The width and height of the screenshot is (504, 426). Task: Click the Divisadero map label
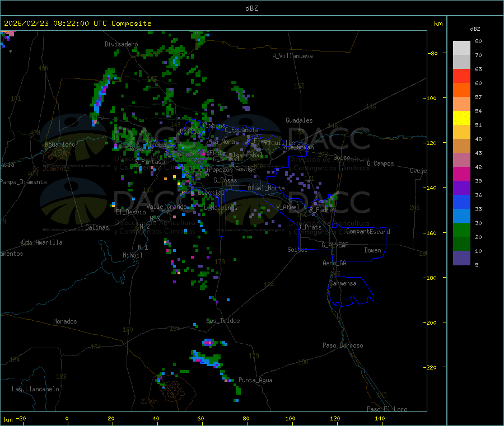pyautogui.click(x=121, y=44)
